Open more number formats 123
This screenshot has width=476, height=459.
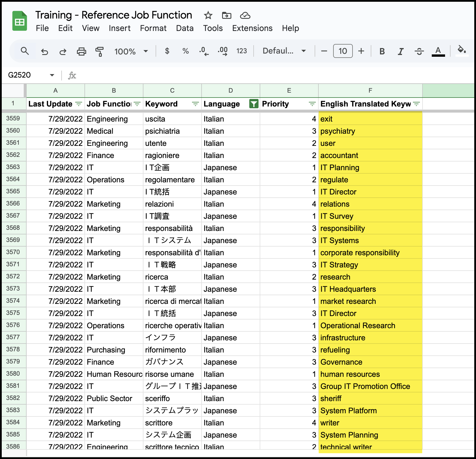coord(241,51)
